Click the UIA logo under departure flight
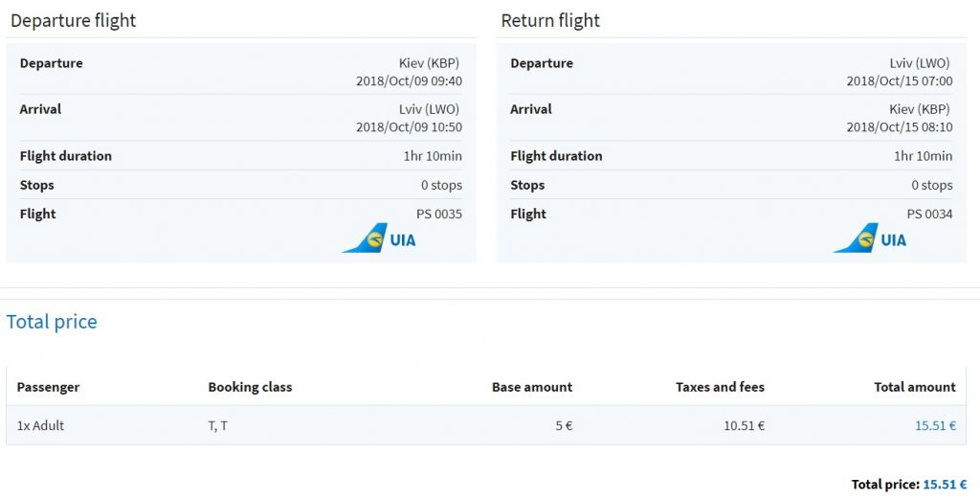Screen dimensions: 980x500 [x=379, y=239]
